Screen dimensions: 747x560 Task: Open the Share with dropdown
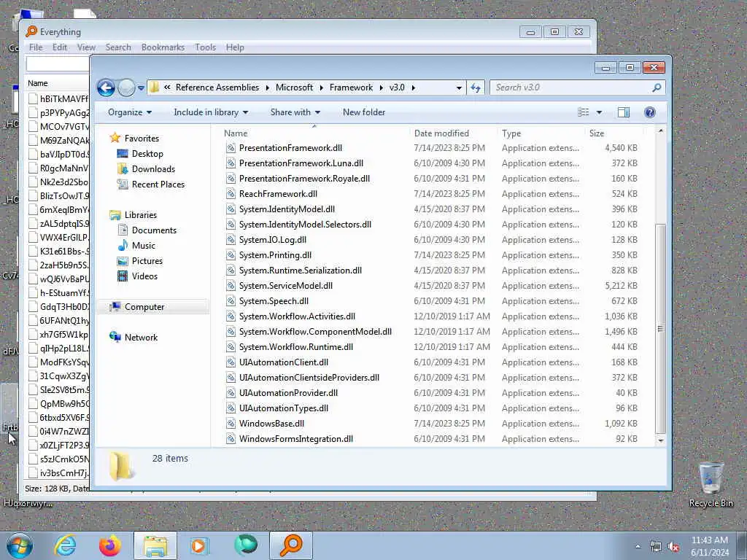[295, 112]
